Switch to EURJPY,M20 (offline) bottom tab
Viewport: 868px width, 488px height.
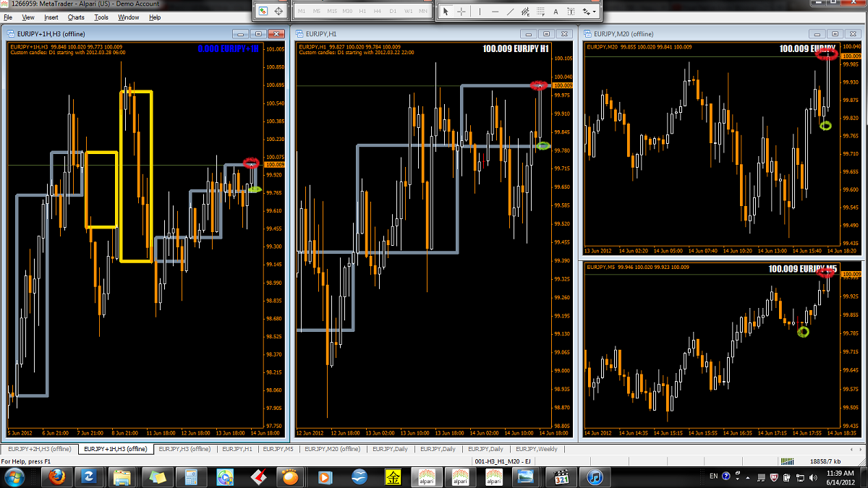point(333,449)
